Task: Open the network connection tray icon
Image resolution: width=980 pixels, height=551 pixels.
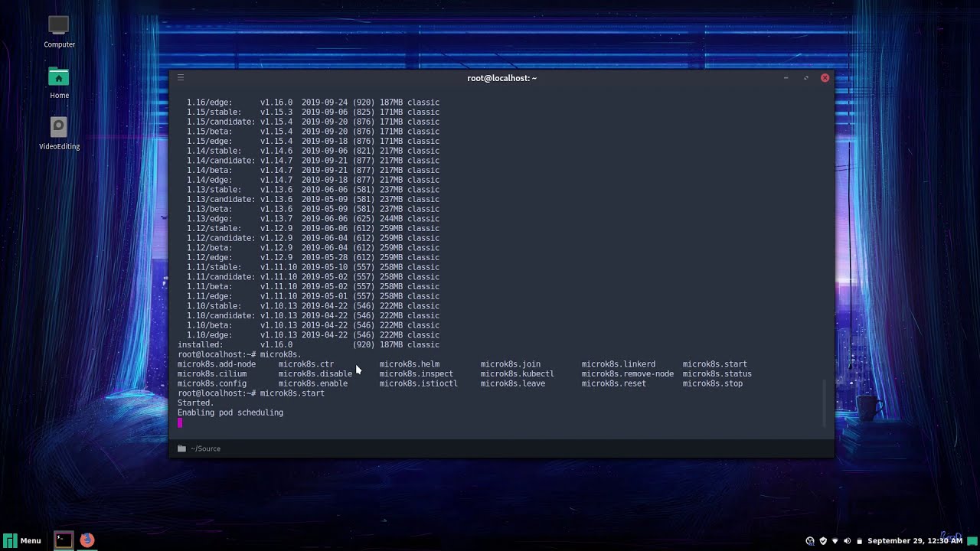Action: [x=810, y=541]
